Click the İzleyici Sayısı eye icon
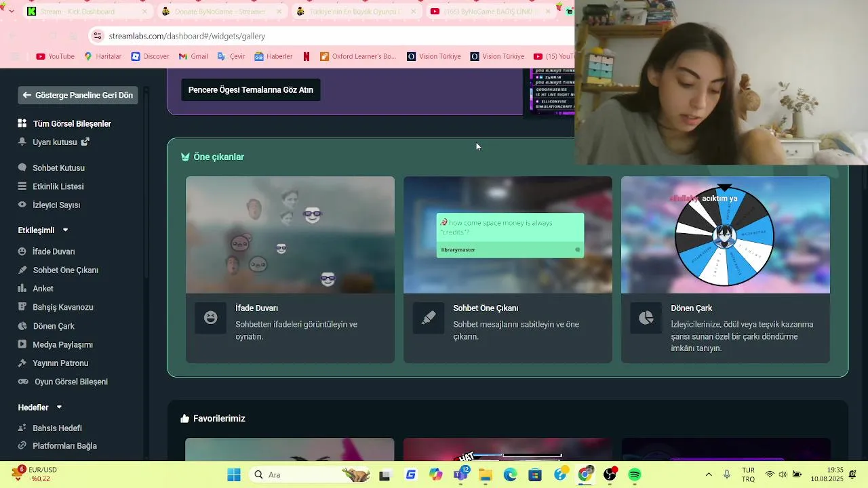 pos(22,205)
